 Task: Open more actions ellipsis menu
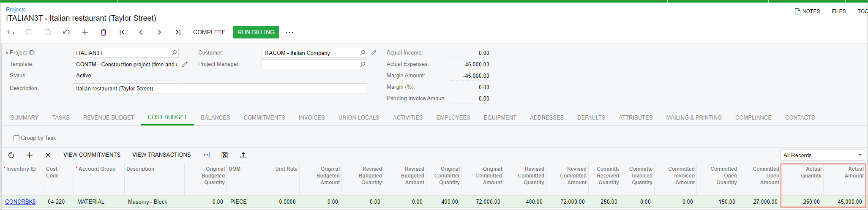(x=289, y=32)
